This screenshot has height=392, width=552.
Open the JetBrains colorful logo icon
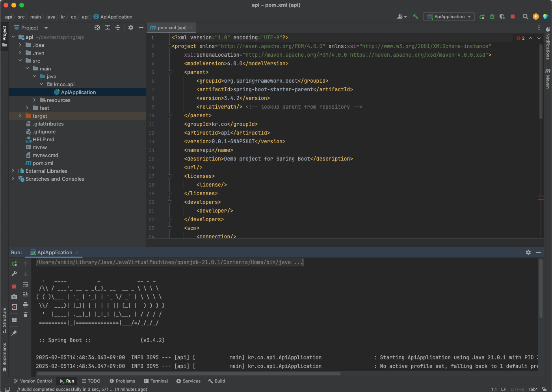pos(546,17)
